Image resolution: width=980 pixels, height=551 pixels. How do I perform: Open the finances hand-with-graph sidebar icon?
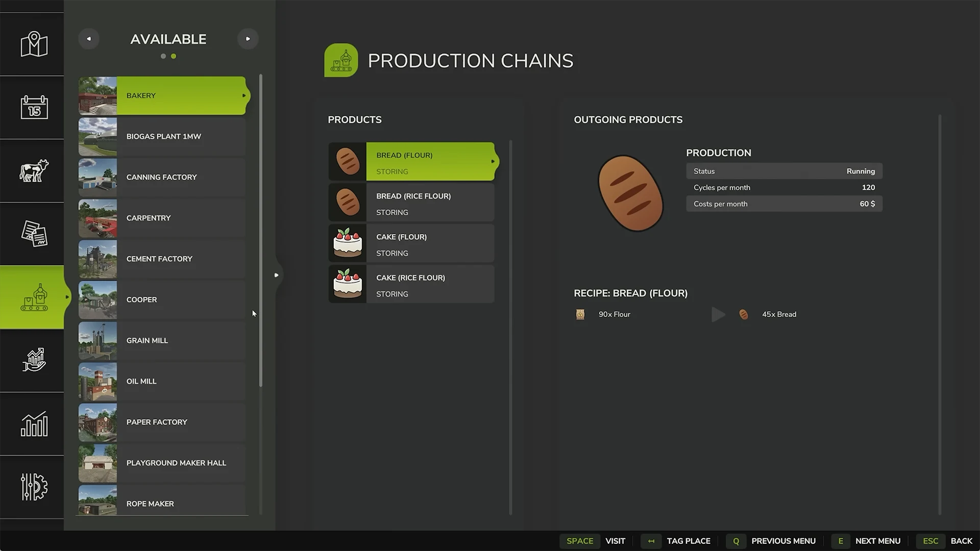tap(34, 360)
